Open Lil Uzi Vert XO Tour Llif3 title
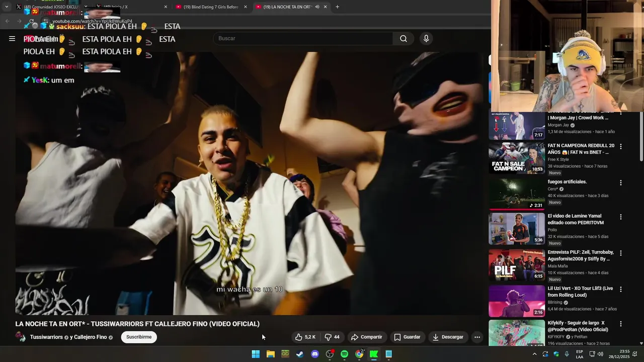Image resolution: width=644 pixels, height=362 pixels. (580, 292)
